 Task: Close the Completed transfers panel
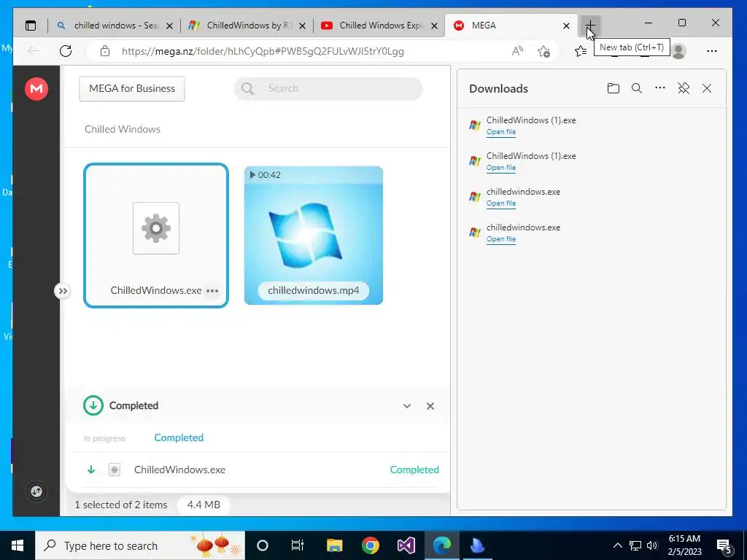coord(430,406)
